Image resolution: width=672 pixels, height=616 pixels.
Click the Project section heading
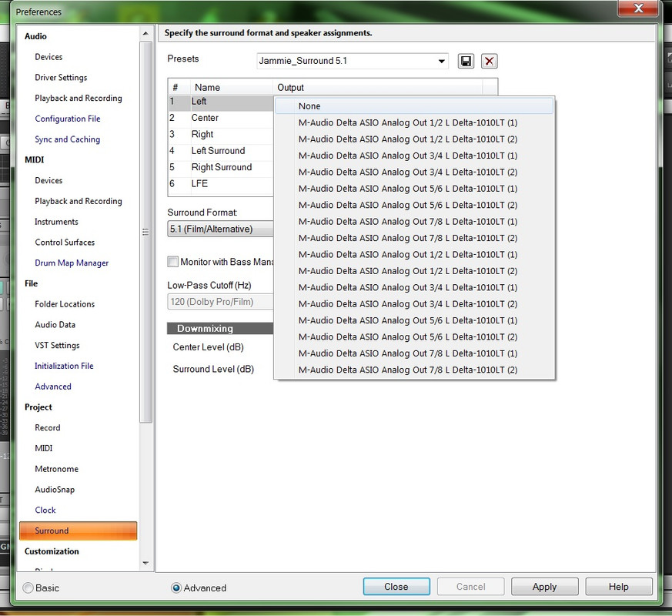pos(38,407)
